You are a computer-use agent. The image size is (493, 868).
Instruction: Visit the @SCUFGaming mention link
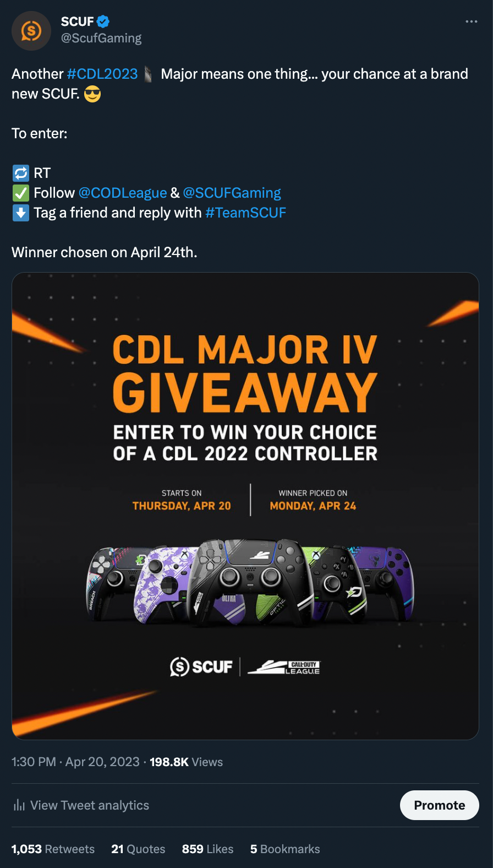click(x=232, y=193)
